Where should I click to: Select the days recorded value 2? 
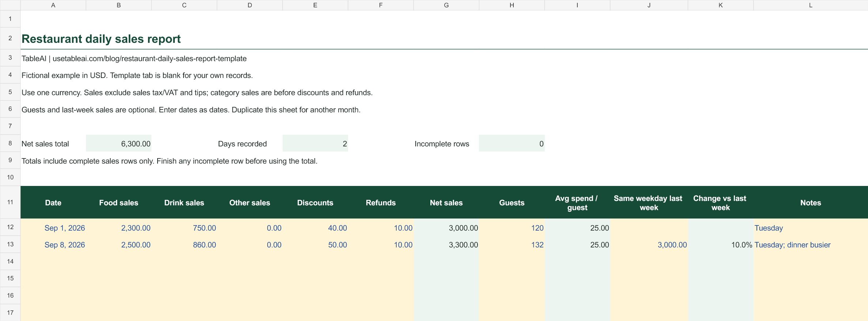click(x=315, y=143)
